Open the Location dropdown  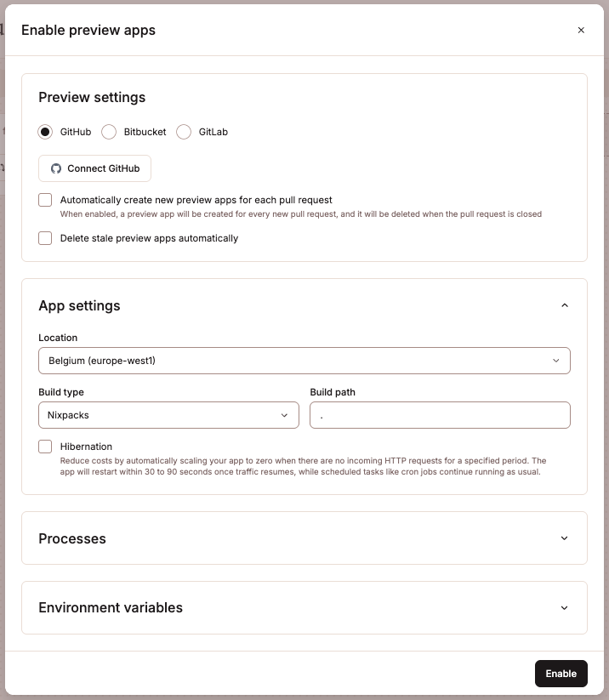(304, 361)
